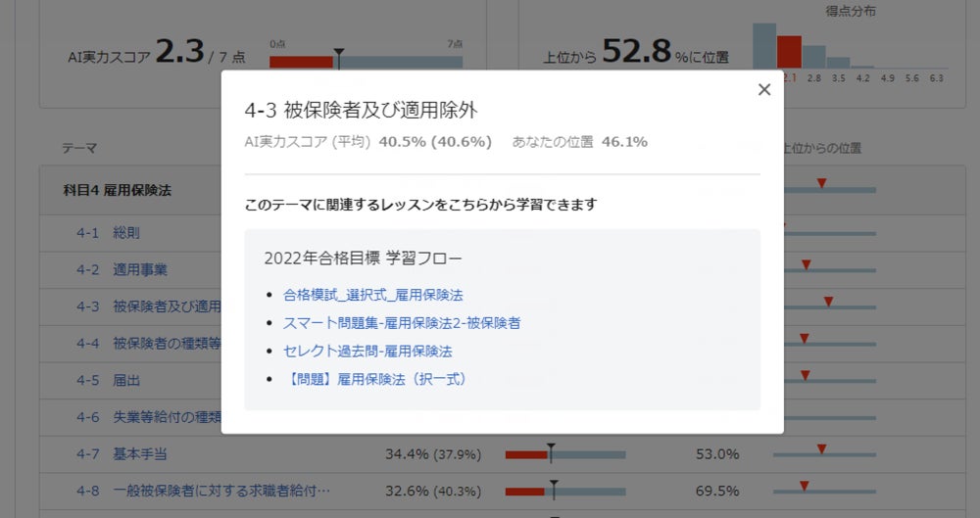The height and width of the screenshot is (518, 980).
Task: Close the 4-3 被保険者及び適用除外 dialog
Action: [764, 90]
